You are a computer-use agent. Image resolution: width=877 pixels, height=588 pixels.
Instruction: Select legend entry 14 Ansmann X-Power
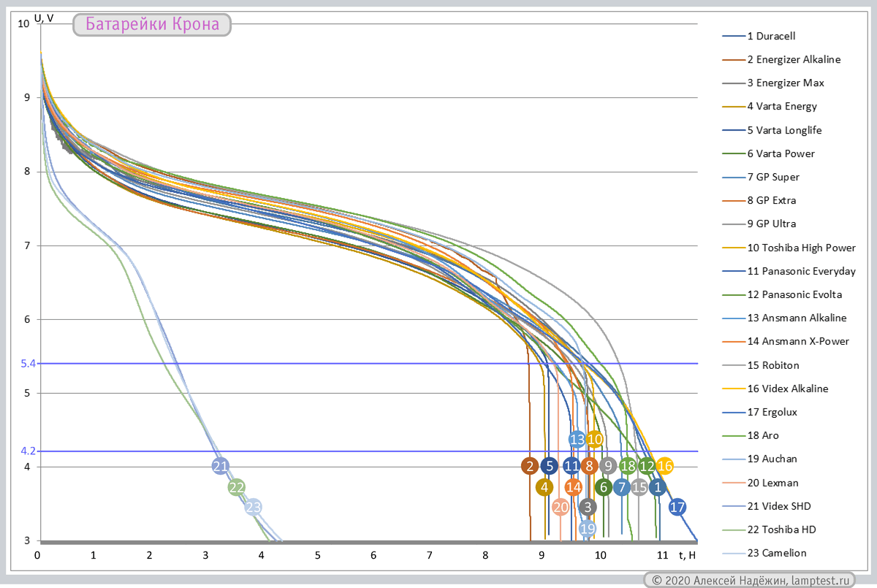(786, 341)
